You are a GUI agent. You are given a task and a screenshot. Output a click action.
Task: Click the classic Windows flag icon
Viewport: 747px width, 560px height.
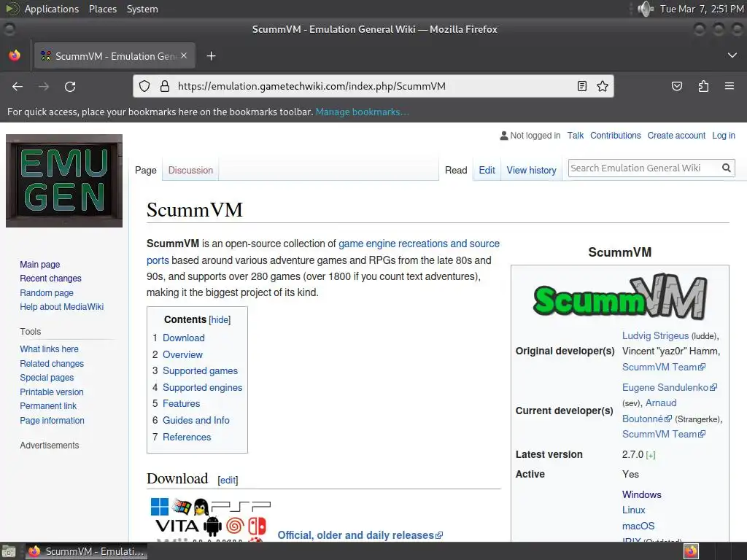click(182, 507)
